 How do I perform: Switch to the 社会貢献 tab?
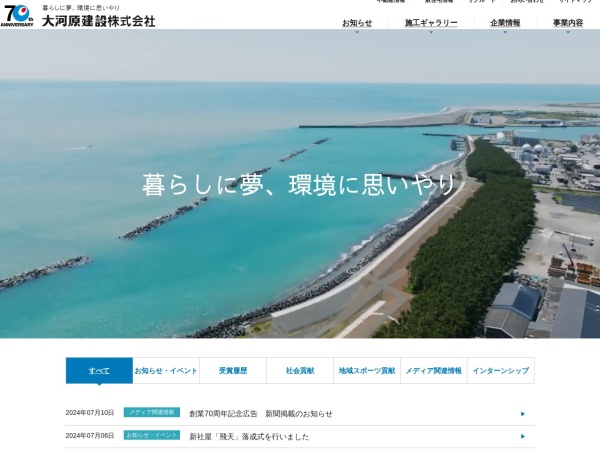coord(300,370)
